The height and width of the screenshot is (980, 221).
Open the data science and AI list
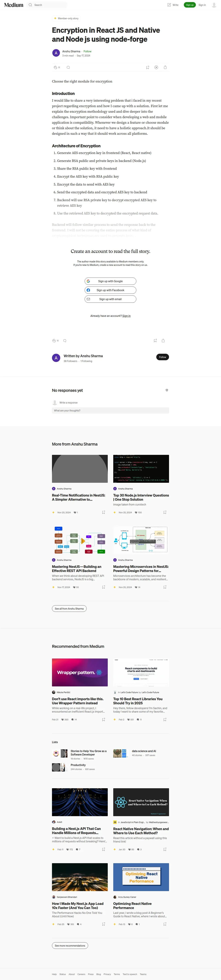[144, 751]
